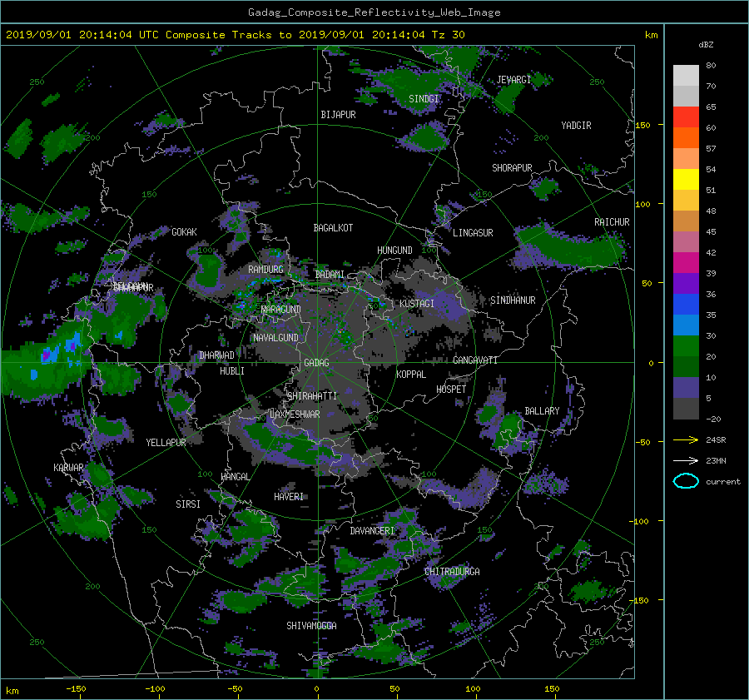
Task: Select the purple 5 dBZ color swatch
Action: point(686,387)
